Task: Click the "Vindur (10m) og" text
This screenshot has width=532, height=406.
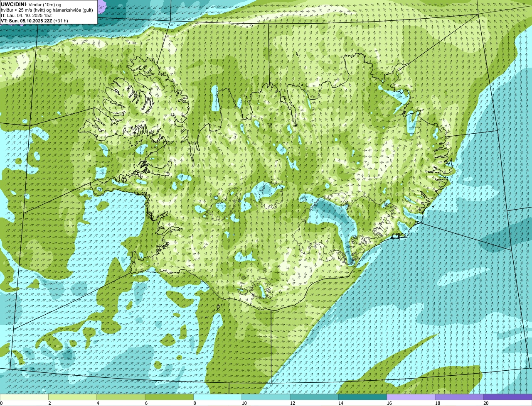Action: pos(45,4)
